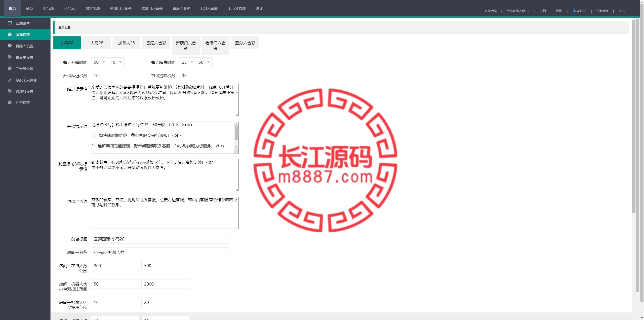Click the 充值 link in the header
Screen dimensions: 644x320
click(543, 11)
